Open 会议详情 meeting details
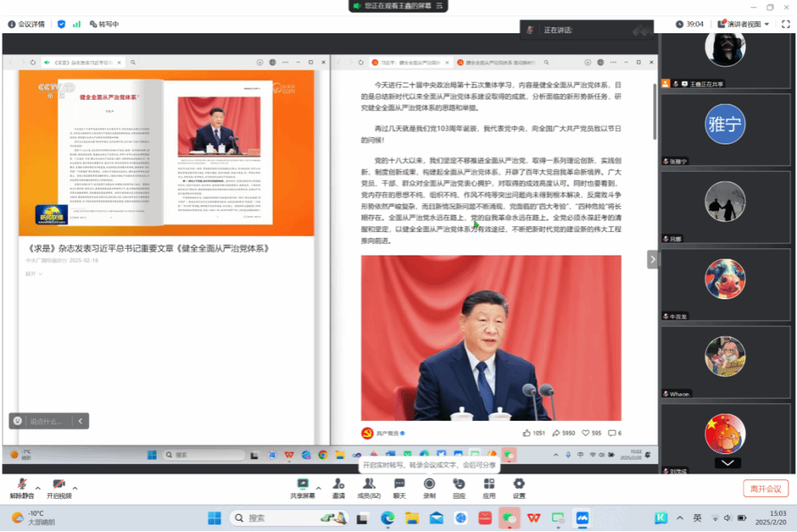This screenshot has width=797, height=532. pos(26,24)
